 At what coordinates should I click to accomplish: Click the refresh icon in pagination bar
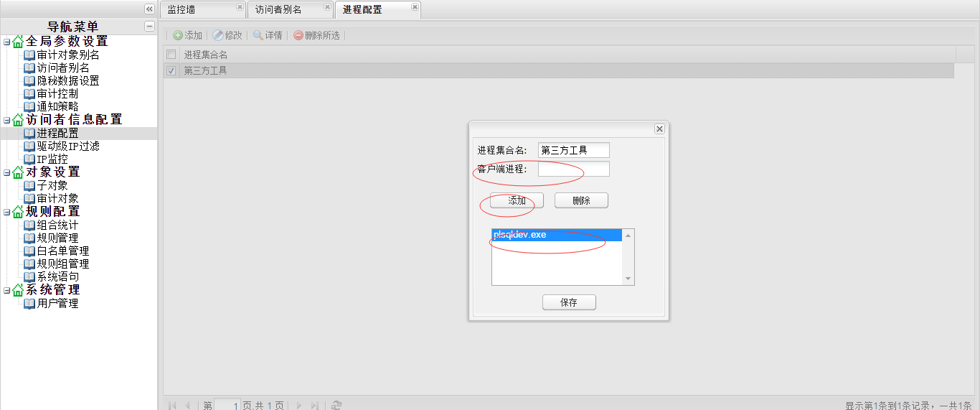point(336,406)
